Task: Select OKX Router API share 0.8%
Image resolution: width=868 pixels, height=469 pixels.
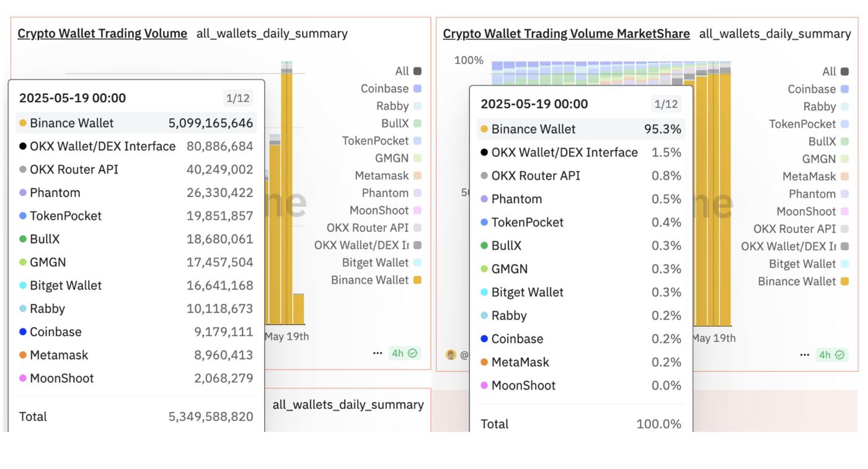Action: (x=666, y=176)
